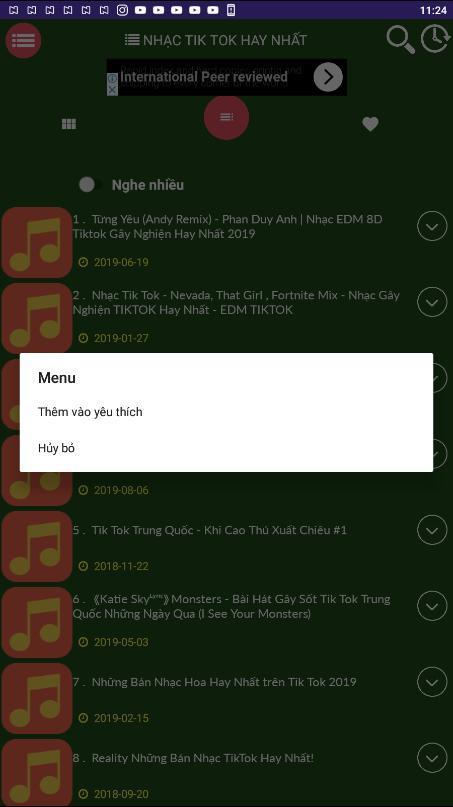Click the ad arrow button
The image size is (453, 807).
(328, 77)
